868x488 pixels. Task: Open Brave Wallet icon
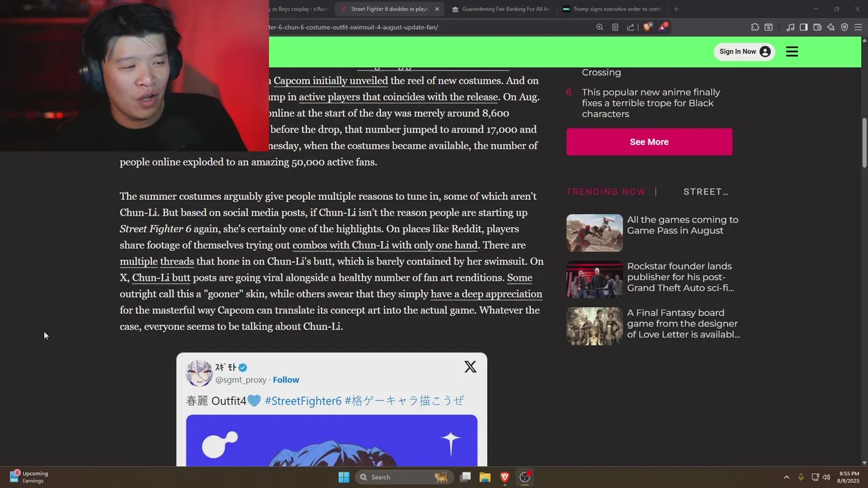(x=817, y=27)
